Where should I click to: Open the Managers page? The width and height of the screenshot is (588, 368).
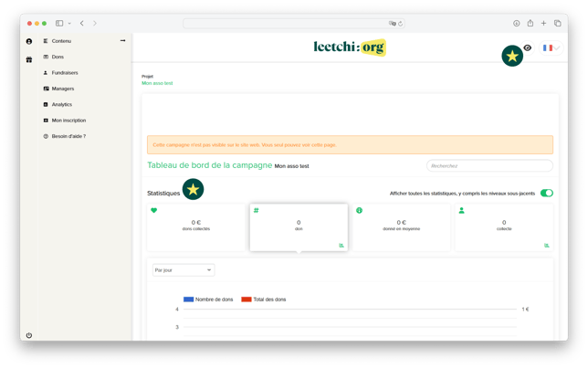click(63, 89)
